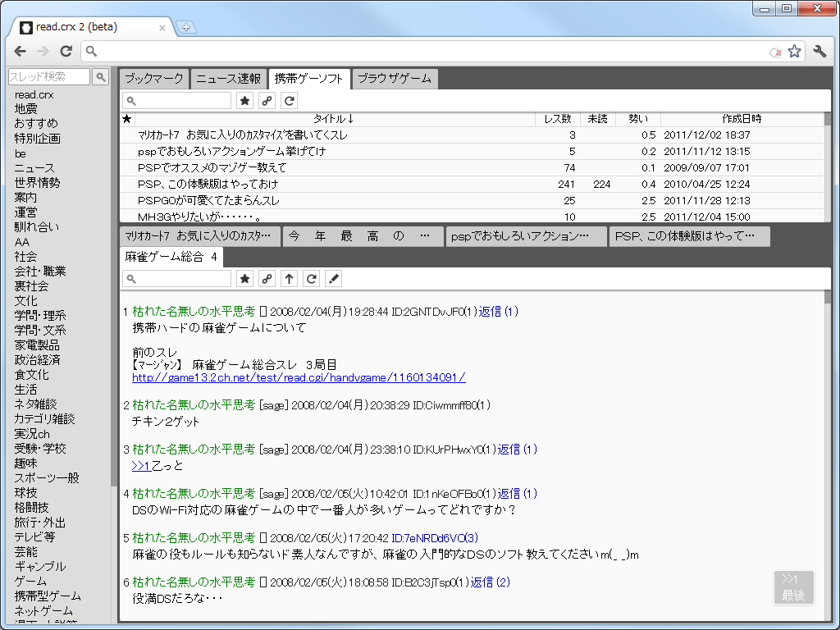This screenshot has height=630, width=840.
Task: Click the star column header in the thread list
Action: pos(126,119)
